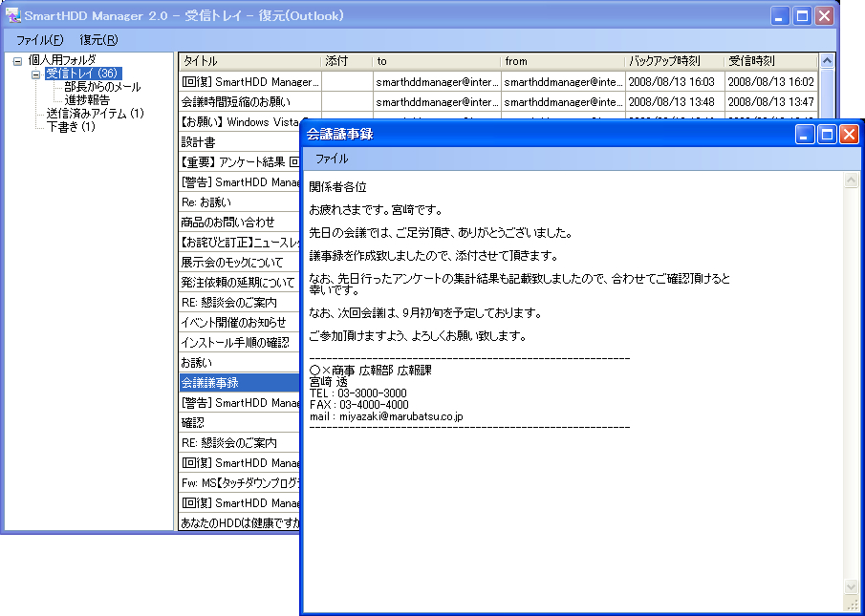This screenshot has width=865, height=616.
Task: Click the SmartHDD Manager title bar app icon
Action: tap(12, 15)
